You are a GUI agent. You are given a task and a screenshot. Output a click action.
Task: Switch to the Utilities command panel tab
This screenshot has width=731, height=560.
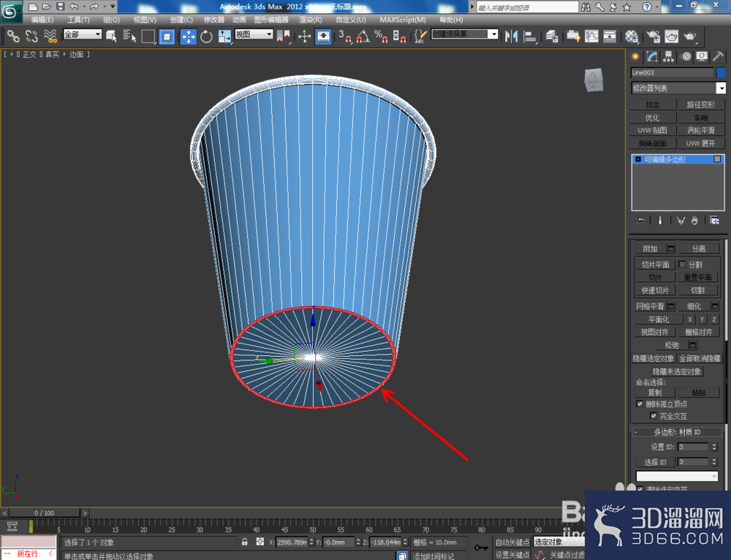(x=718, y=57)
